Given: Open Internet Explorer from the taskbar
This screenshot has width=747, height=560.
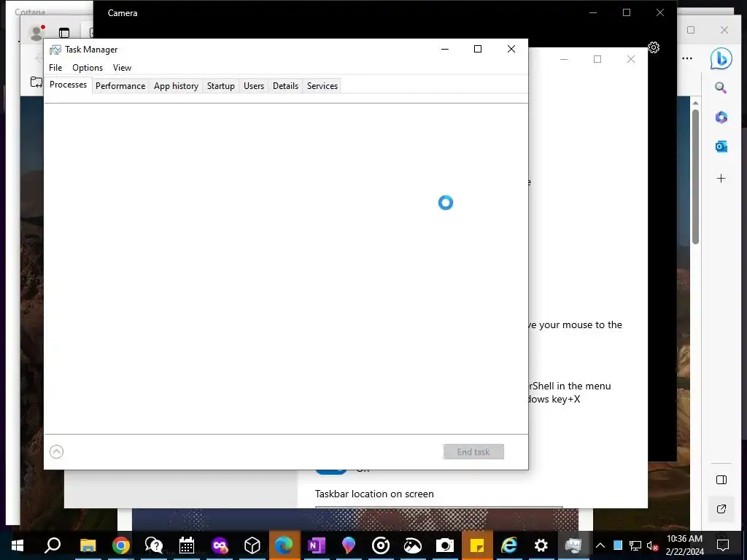Looking at the screenshot, I should pyautogui.click(x=509, y=545).
